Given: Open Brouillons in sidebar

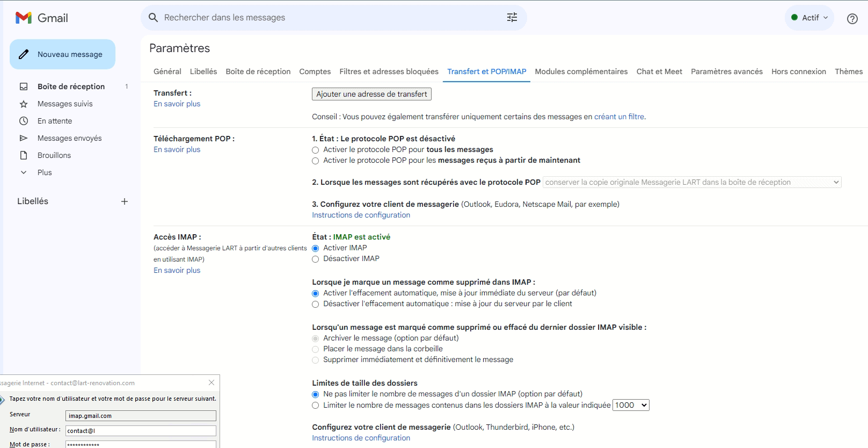Looking at the screenshot, I should tap(54, 155).
